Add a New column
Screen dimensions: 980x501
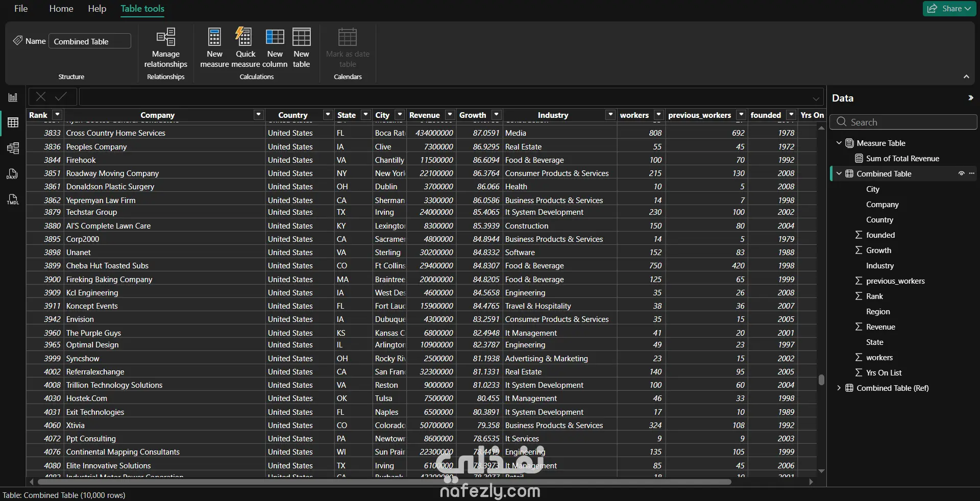pos(275,48)
